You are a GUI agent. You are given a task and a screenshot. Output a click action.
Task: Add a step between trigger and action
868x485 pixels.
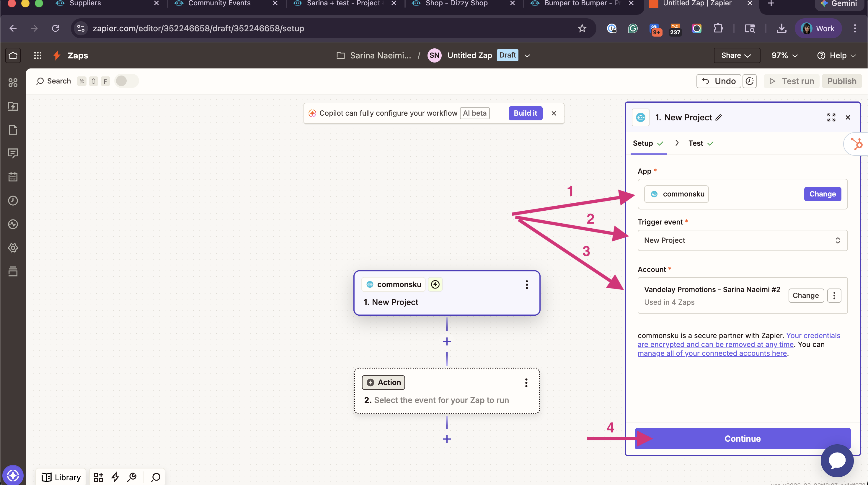click(447, 341)
